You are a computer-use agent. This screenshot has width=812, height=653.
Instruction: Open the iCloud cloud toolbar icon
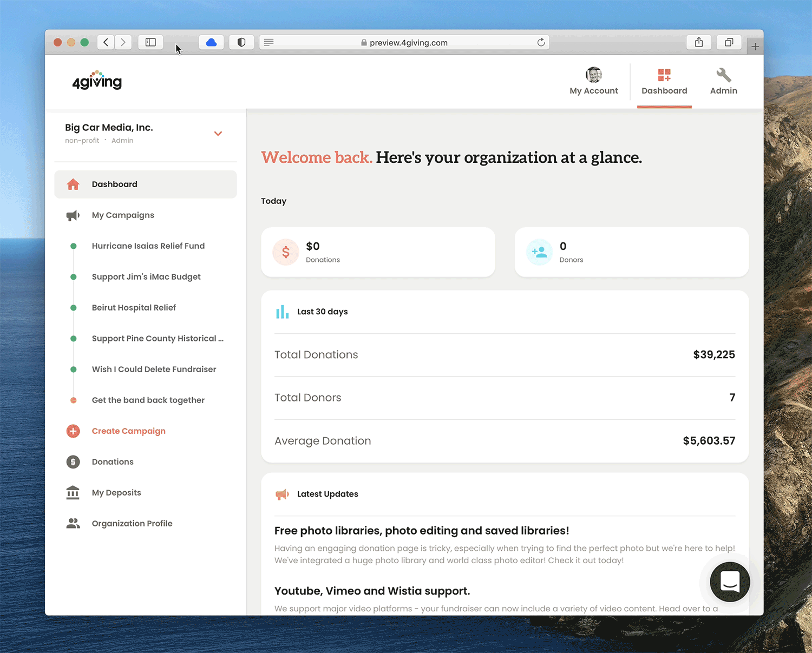211,42
